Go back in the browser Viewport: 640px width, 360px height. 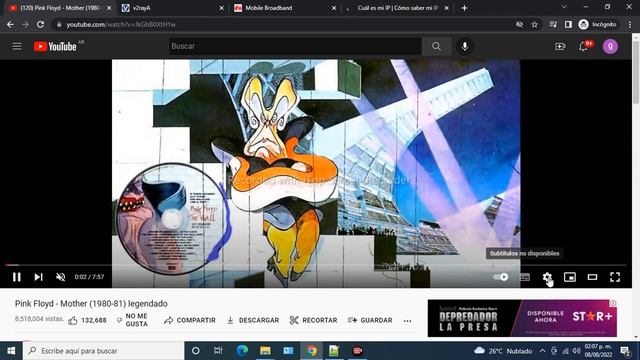[10, 24]
